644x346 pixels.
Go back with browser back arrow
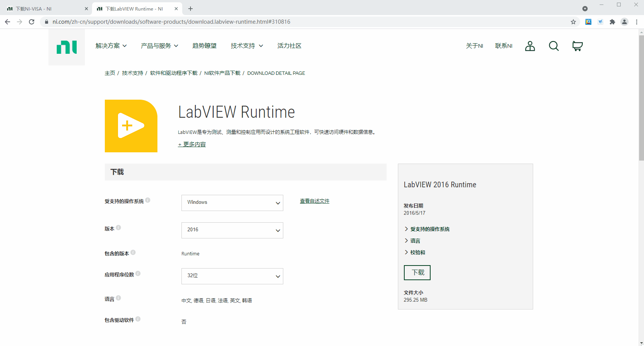coord(8,22)
